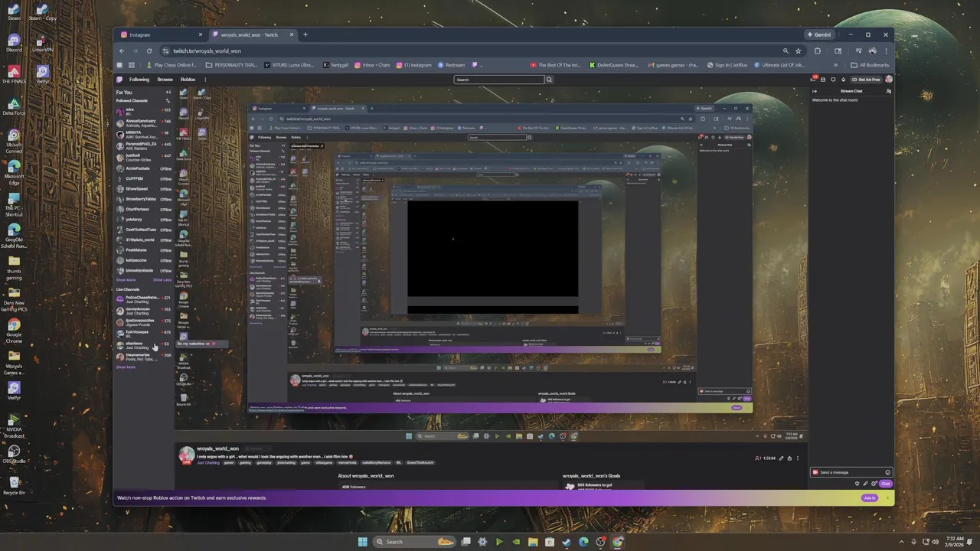This screenshot has height=551, width=980.
Task: Open AlveusSanctuary followed channel
Action: 144,122
